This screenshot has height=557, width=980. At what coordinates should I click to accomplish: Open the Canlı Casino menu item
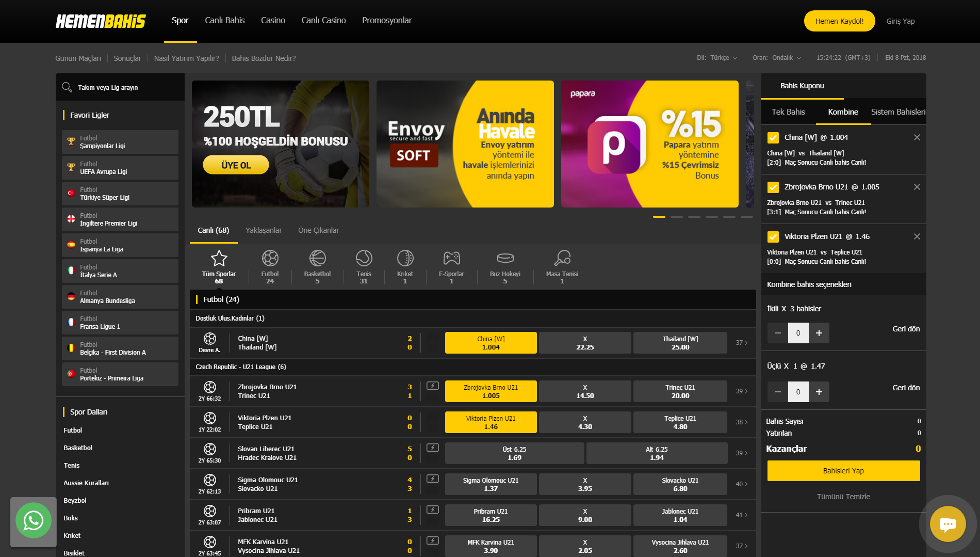[x=323, y=21]
